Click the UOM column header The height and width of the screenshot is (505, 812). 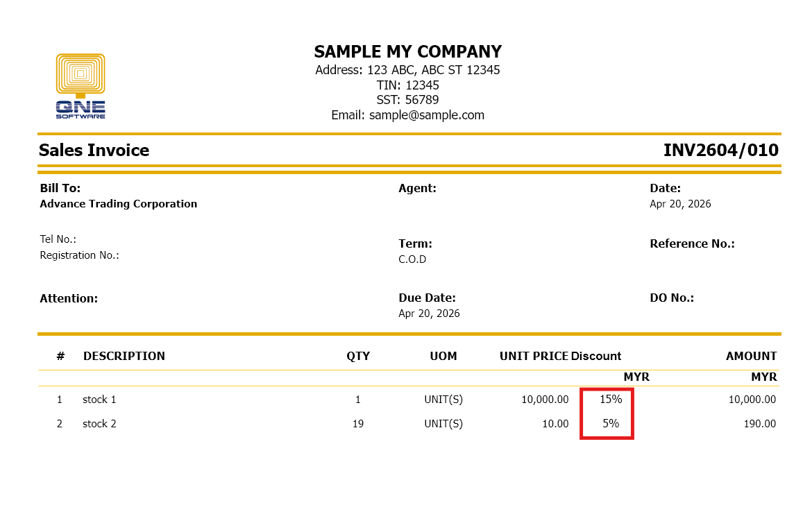coord(443,357)
